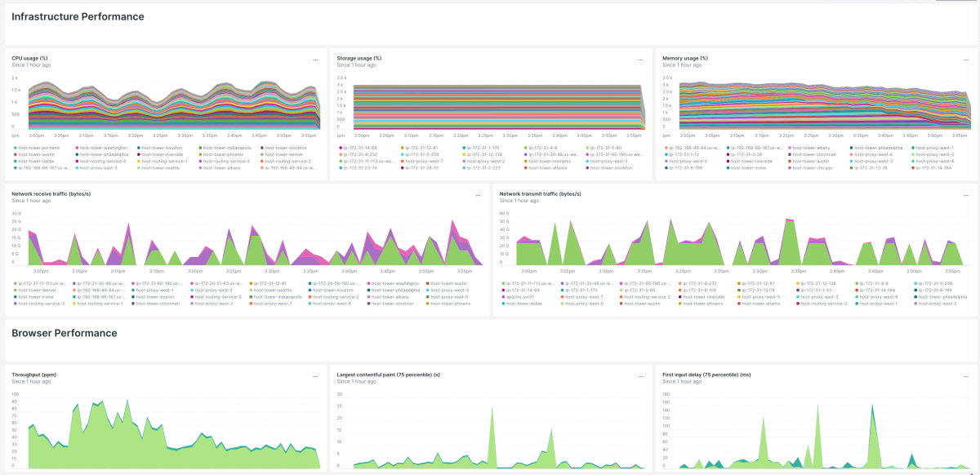980x475 pixels.
Task: Open the options icon on the Memory usage chart
Action: click(x=966, y=59)
